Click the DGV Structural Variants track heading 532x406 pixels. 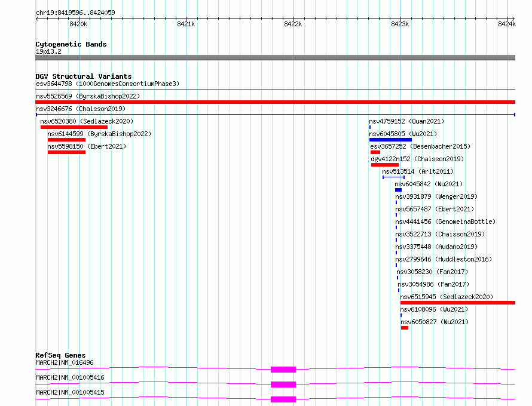pos(84,76)
